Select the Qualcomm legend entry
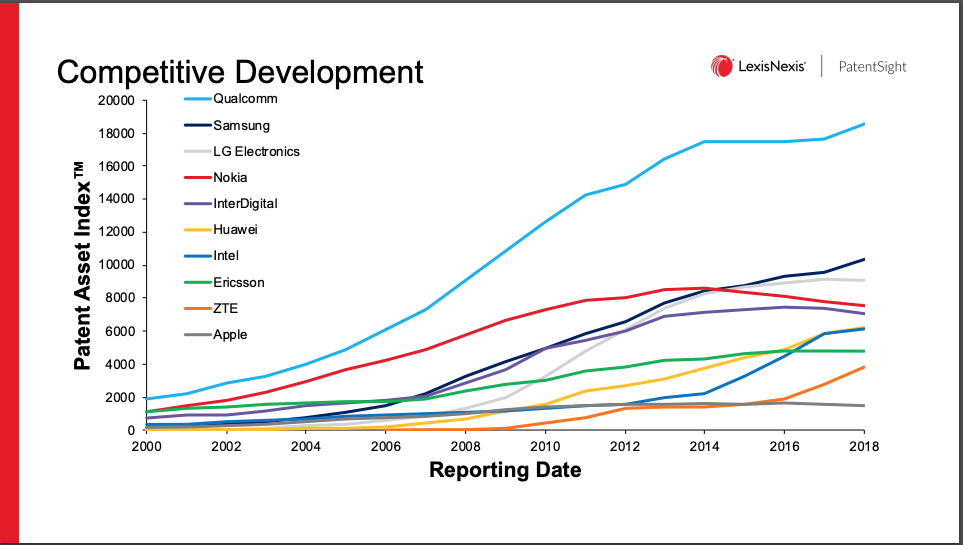 [245, 99]
